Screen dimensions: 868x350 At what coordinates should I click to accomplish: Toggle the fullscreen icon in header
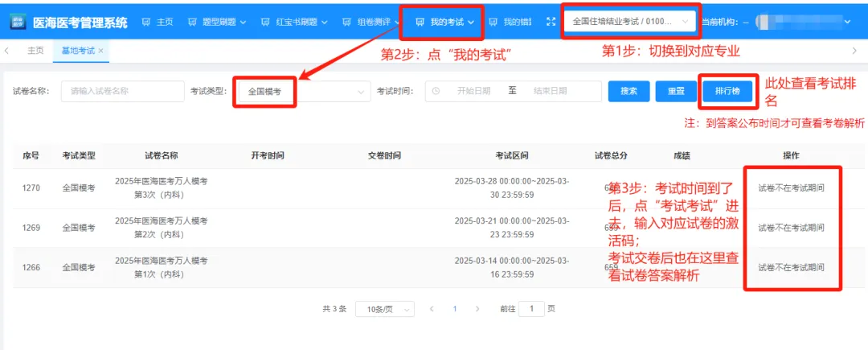point(551,22)
